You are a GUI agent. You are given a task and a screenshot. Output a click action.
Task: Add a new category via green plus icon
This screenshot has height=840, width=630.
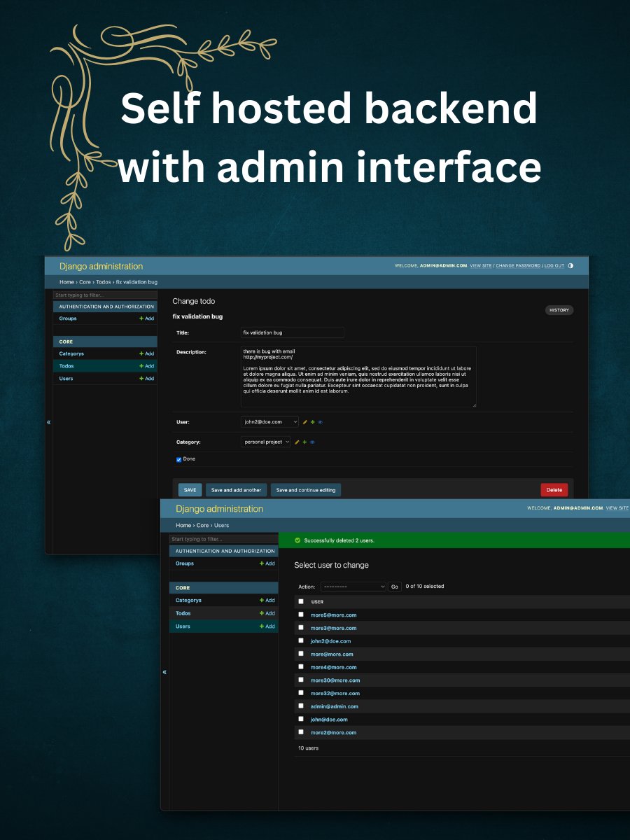click(304, 442)
